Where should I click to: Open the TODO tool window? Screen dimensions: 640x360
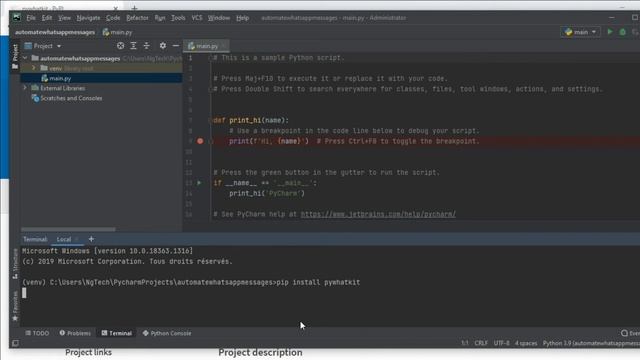pos(37,333)
